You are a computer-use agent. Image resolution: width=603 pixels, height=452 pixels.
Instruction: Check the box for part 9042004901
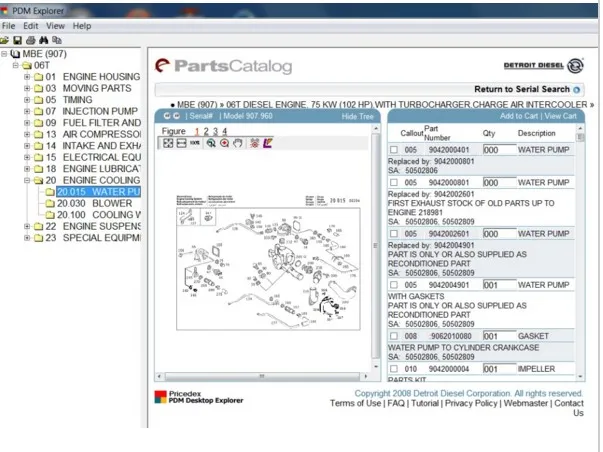click(394, 285)
